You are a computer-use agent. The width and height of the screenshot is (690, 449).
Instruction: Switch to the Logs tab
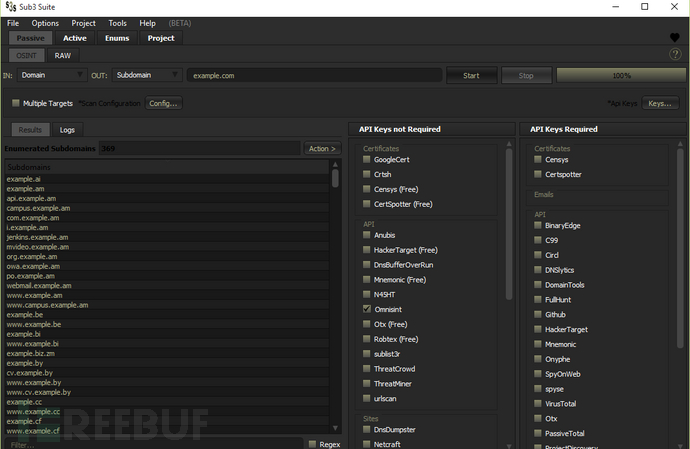pyautogui.click(x=67, y=130)
